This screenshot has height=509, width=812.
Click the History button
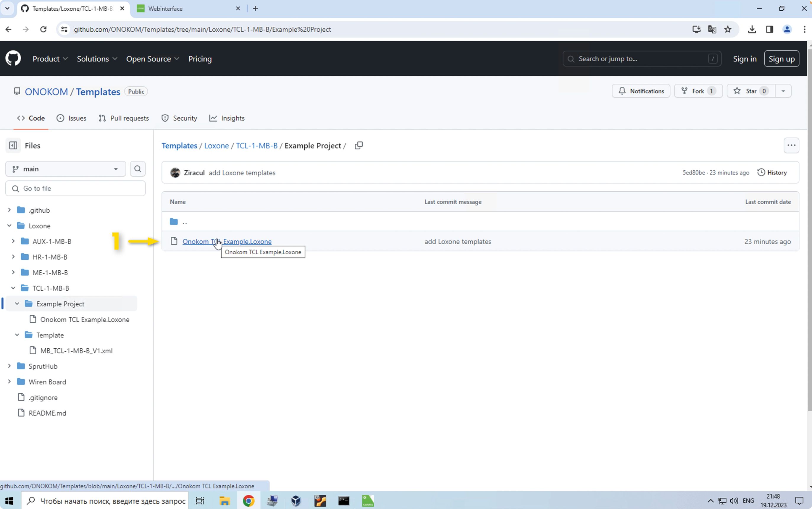(772, 172)
